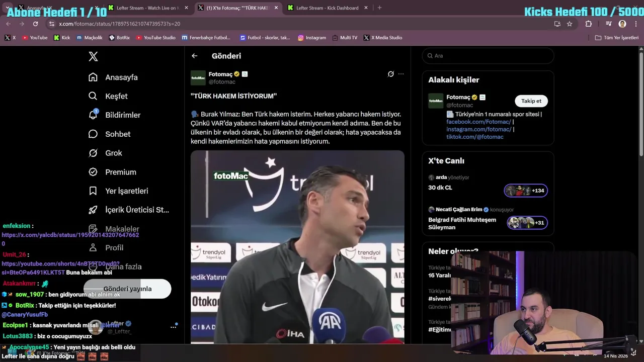
Task: Open Multi TV bookmark folder
Action: [345, 38]
